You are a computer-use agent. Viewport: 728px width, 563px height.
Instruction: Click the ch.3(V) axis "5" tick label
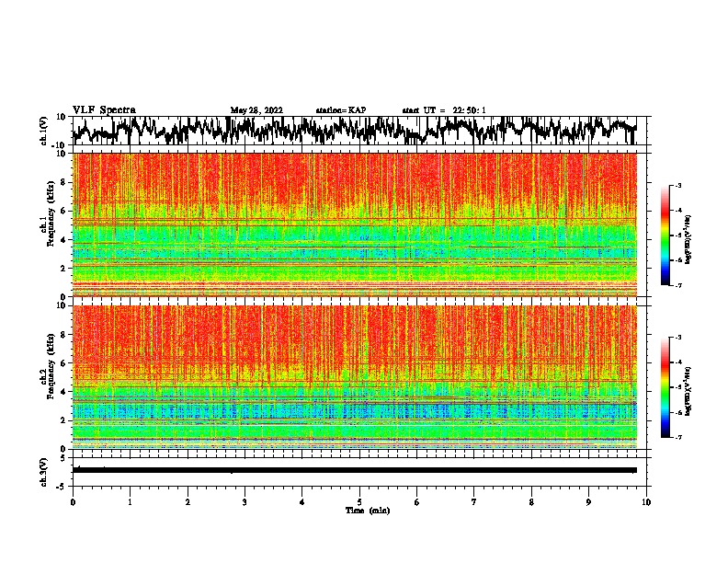[x=64, y=458]
